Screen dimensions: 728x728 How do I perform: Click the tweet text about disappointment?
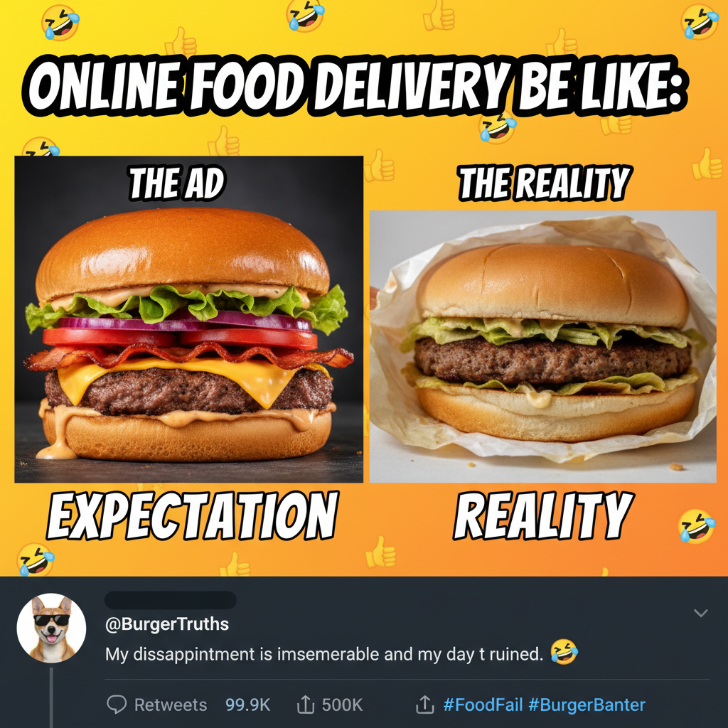pyautogui.click(x=324, y=654)
